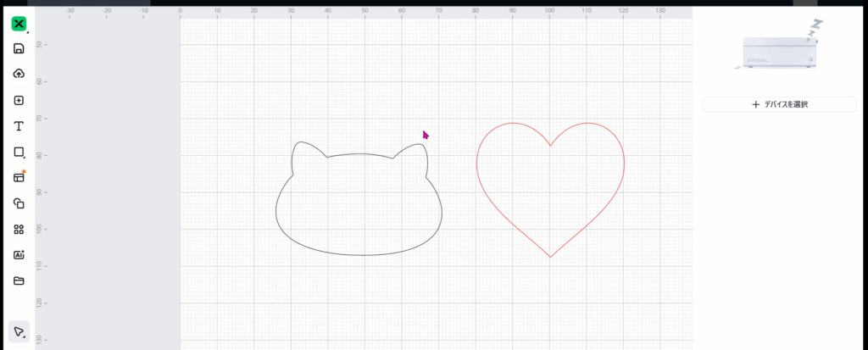
Task: Click the overlapping shapes combine icon
Action: 19,203
